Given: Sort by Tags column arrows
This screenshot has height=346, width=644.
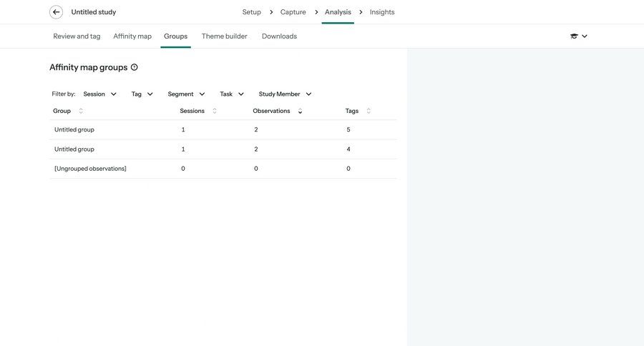Looking at the screenshot, I should point(369,111).
